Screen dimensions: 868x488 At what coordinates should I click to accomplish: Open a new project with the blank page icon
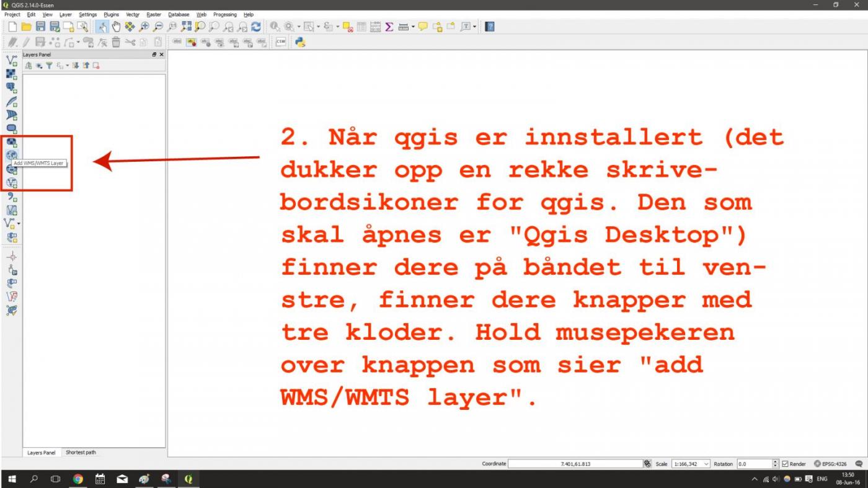[11, 26]
